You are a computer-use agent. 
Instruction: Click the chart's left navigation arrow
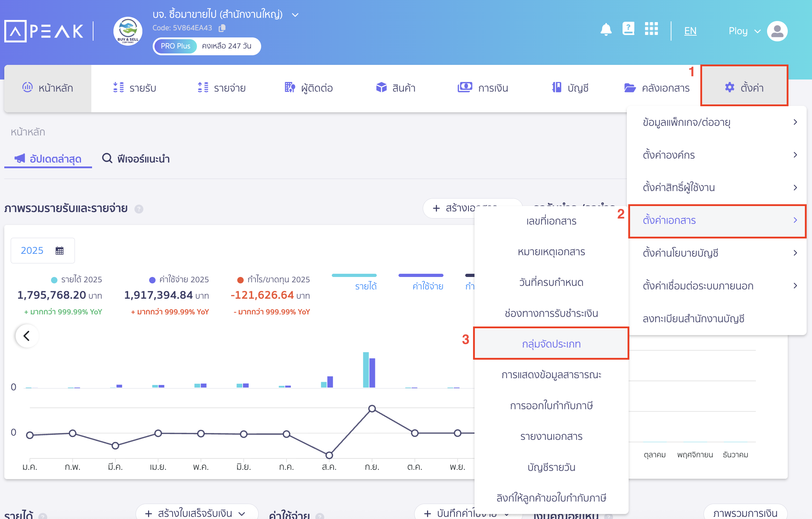pyautogui.click(x=26, y=335)
